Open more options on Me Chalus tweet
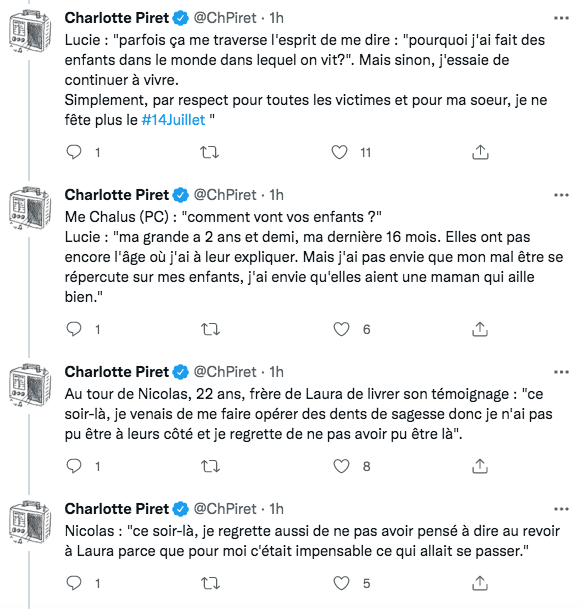 click(x=561, y=195)
